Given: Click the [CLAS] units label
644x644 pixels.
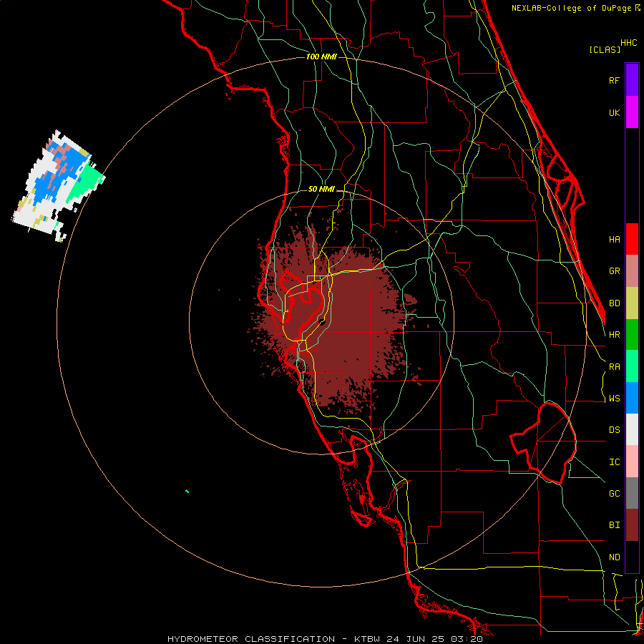Looking at the screenshot, I should 605,49.
